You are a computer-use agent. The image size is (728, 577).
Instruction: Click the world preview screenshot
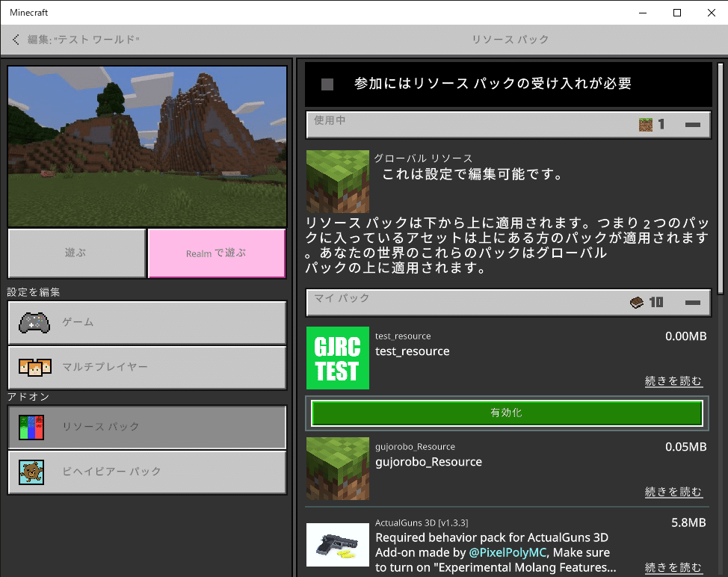click(147, 146)
